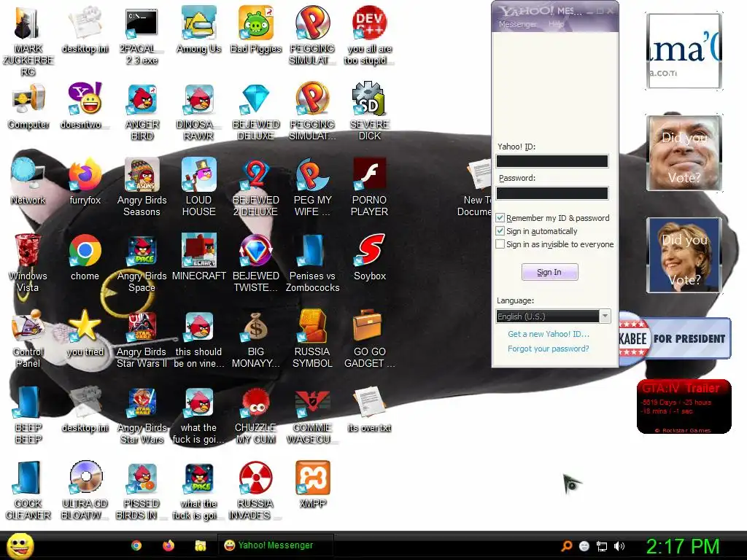Uncheck Sign in automatically
The width and height of the screenshot is (747, 560).
(500, 231)
